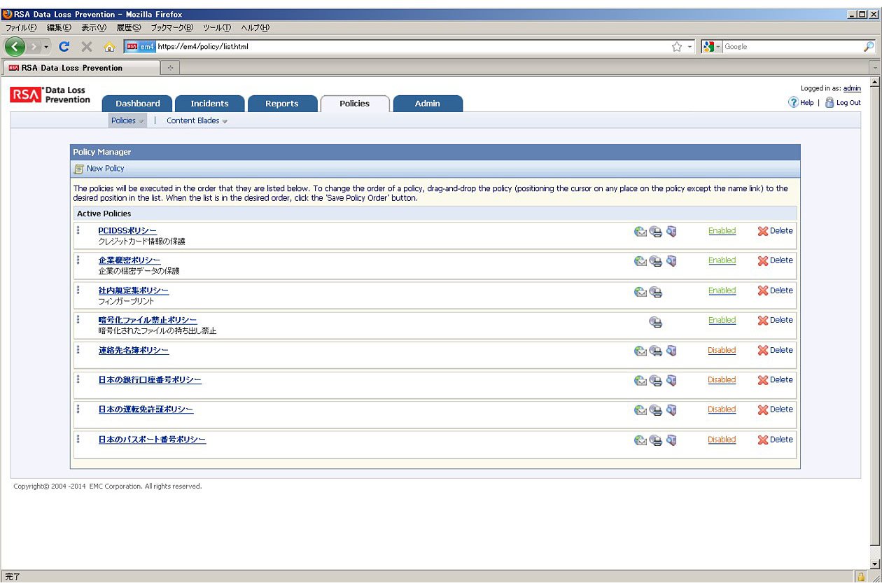This screenshot has height=588, width=882.
Task: Open the 暗号化ファイル禁止ポリシー policy link
Action: click(x=148, y=320)
